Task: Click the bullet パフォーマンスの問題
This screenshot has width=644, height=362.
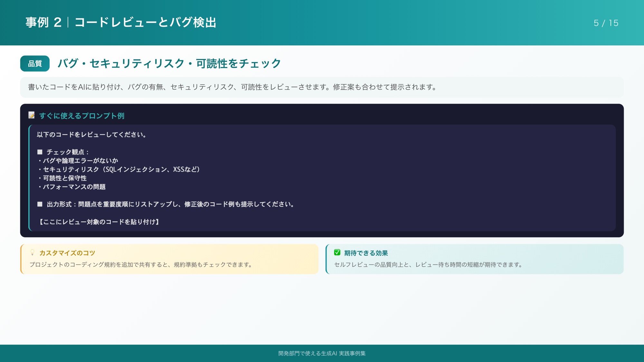Action: 71,187
